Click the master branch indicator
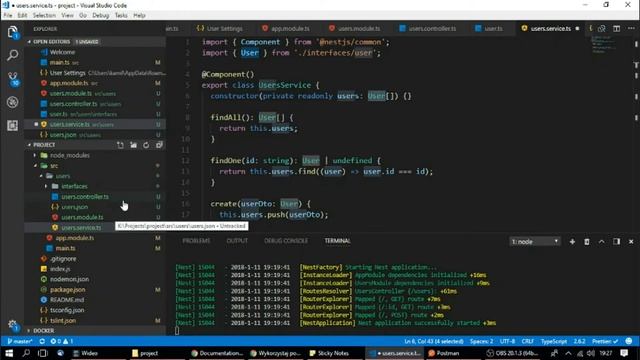The width and height of the screenshot is (640, 360). coord(20,341)
